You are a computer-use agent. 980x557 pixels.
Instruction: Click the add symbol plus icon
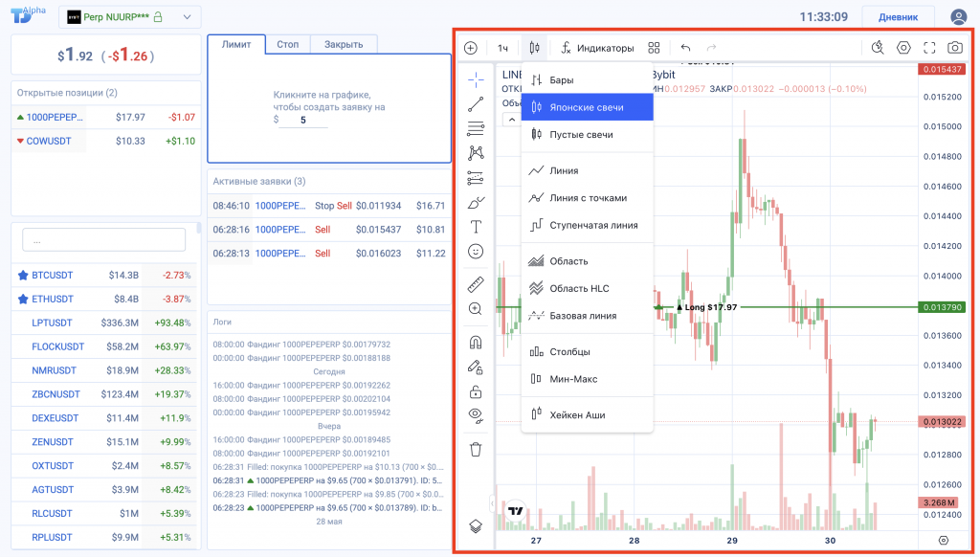(x=471, y=48)
